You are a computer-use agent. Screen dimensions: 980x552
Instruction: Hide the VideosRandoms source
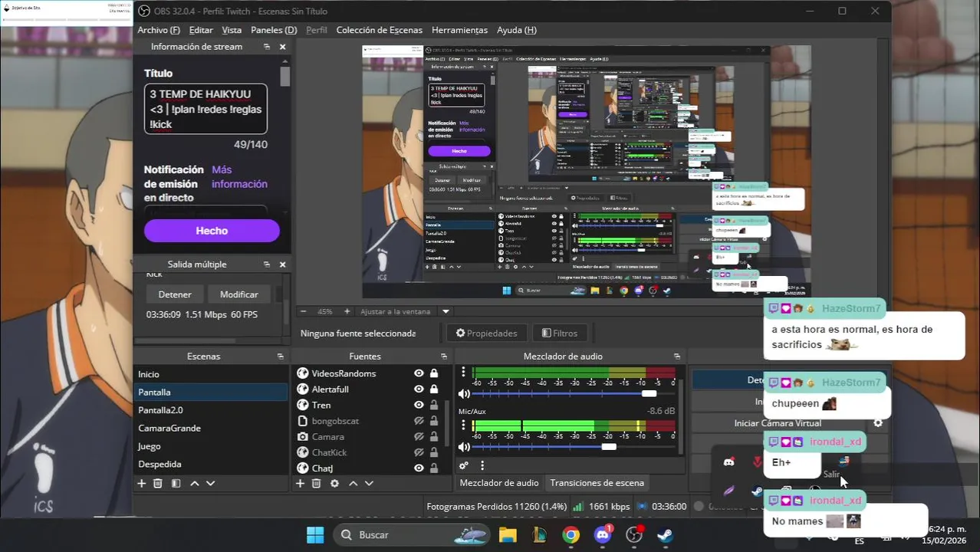[x=419, y=373]
